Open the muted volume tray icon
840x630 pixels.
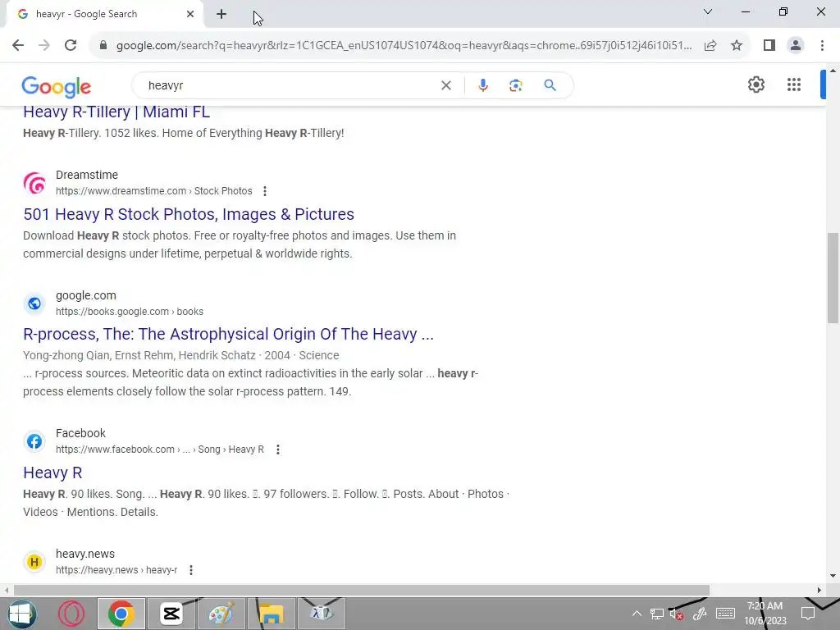[x=677, y=614]
